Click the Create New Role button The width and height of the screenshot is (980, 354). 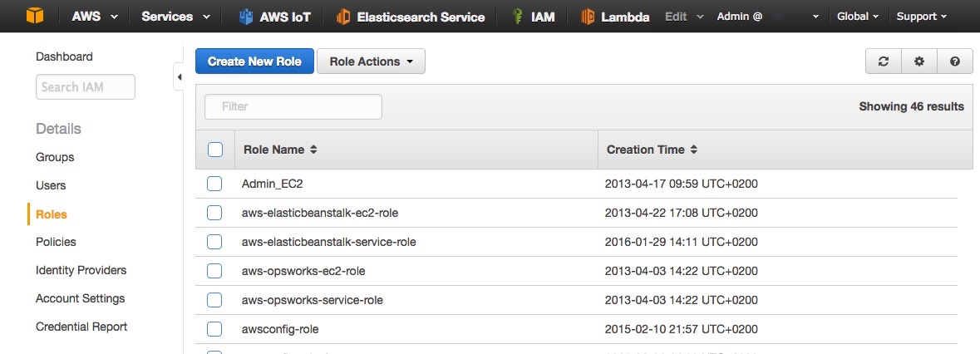[254, 61]
